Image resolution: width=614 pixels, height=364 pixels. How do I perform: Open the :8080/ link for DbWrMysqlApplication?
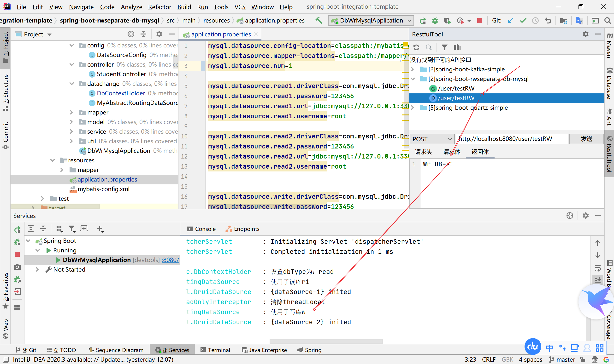[170, 260]
